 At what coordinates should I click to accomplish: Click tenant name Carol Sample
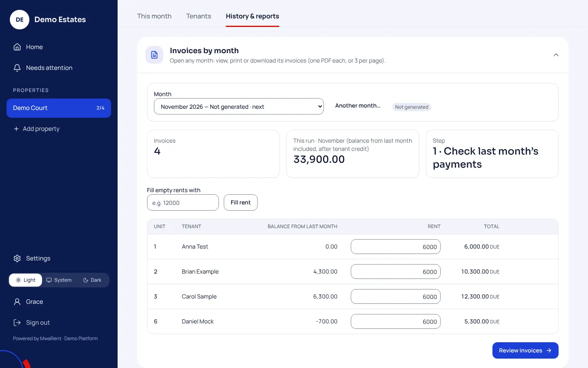[x=199, y=296]
